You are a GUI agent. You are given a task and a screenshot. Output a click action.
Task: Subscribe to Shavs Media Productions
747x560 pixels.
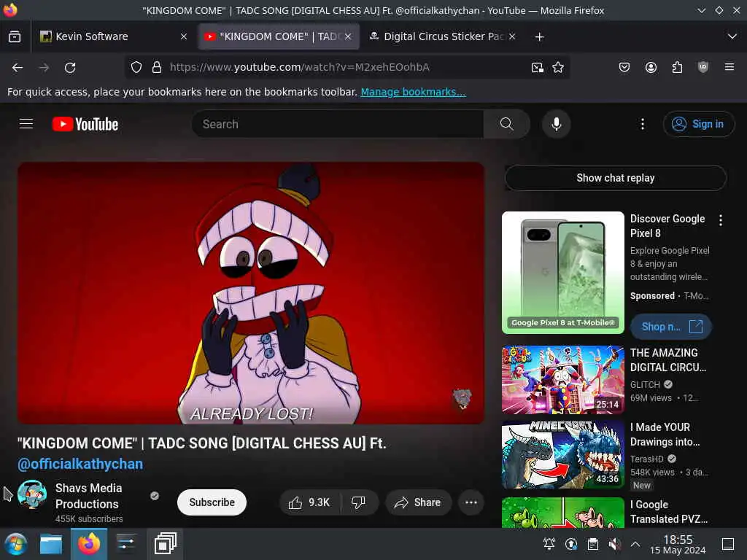click(212, 502)
